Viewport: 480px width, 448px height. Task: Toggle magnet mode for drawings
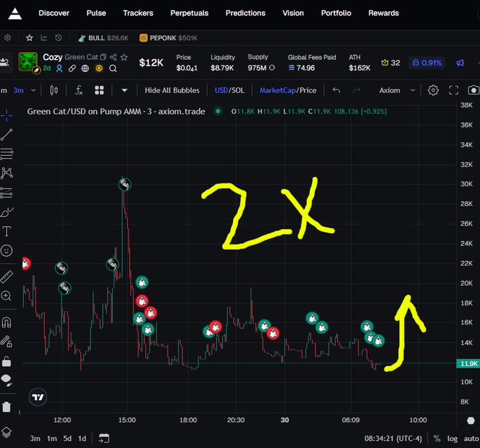[6, 322]
